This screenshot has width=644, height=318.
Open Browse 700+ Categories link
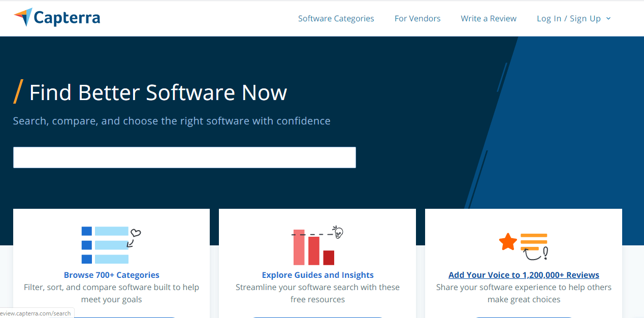(112, 275)
